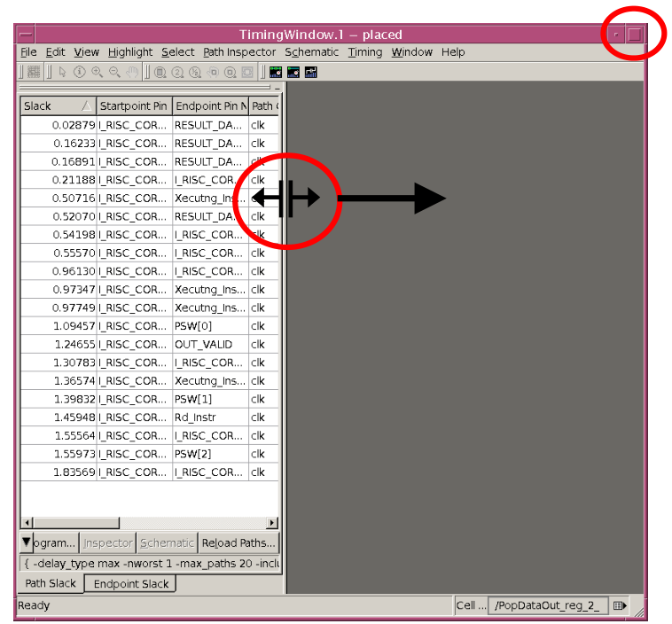
Task: Open the Help menu
Action: pos(453,52)
